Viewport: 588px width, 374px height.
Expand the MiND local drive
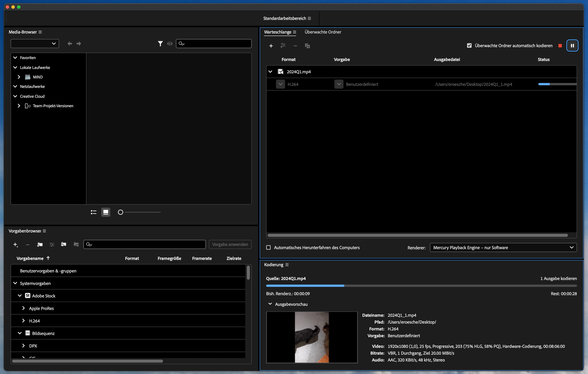coord(19,77)
